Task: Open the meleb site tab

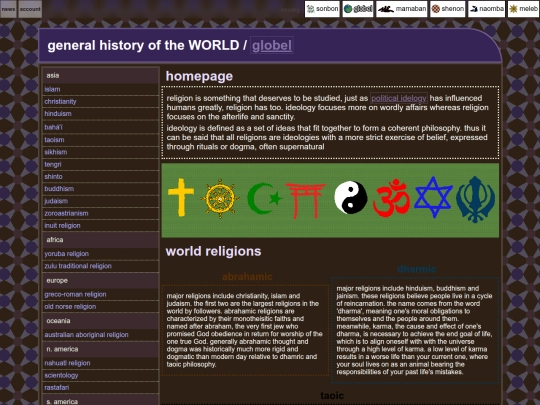Action: pos(524,9)
